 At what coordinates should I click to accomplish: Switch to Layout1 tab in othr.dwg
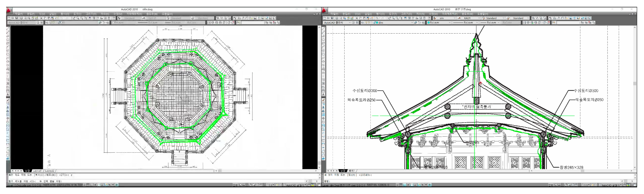[38, 171]
